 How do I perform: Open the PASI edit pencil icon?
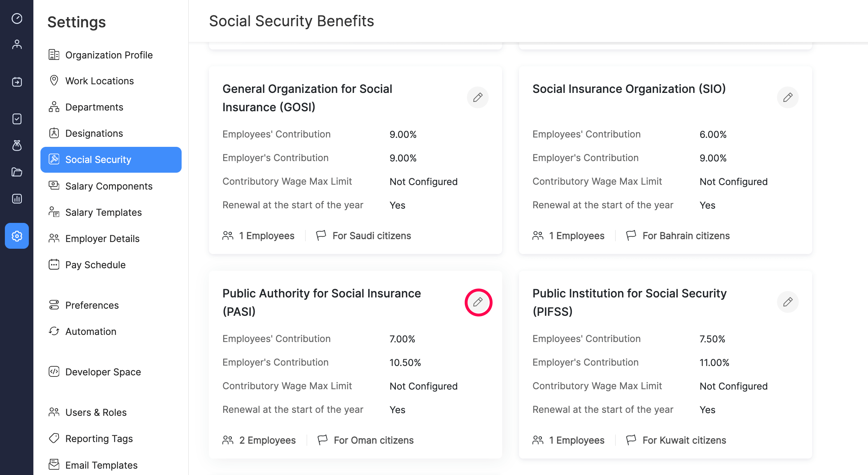[478, 302]
